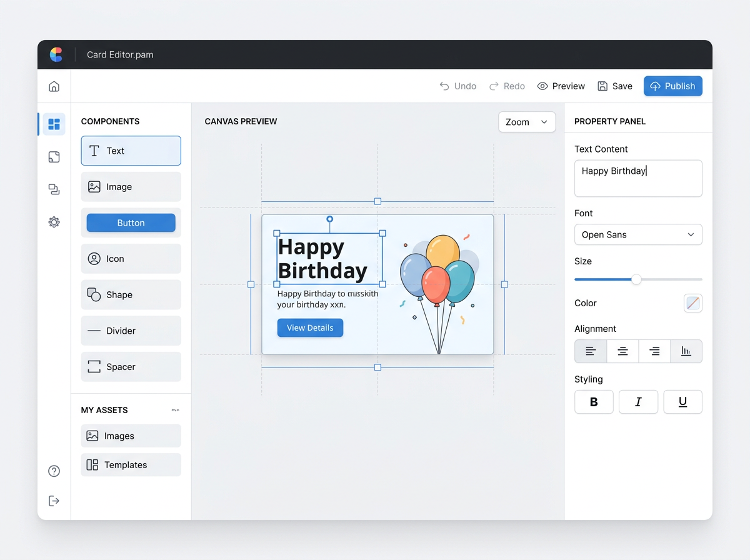This screenshot has width=750, height=560.
Task: Open the Zoom dropdown
Action: (x=527, y=122)
